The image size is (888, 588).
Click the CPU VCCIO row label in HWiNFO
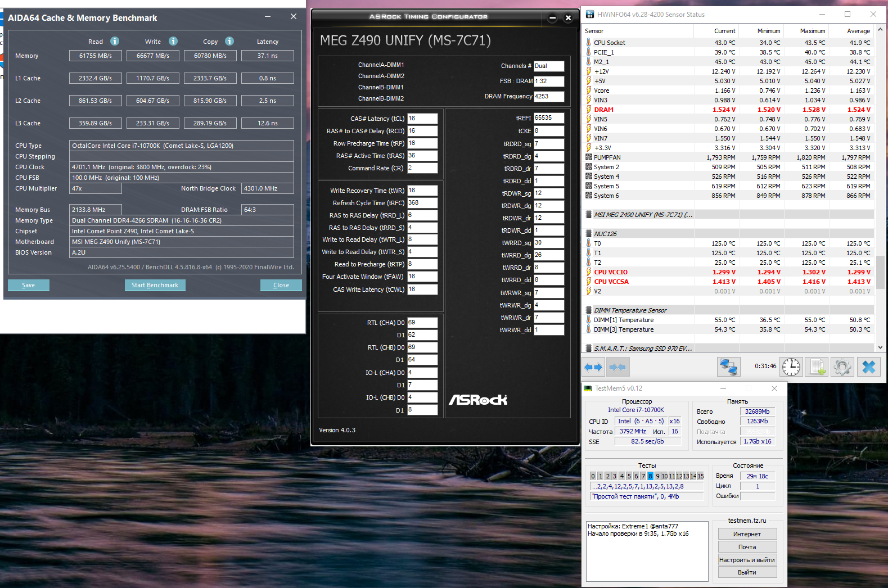coord(611,272)
